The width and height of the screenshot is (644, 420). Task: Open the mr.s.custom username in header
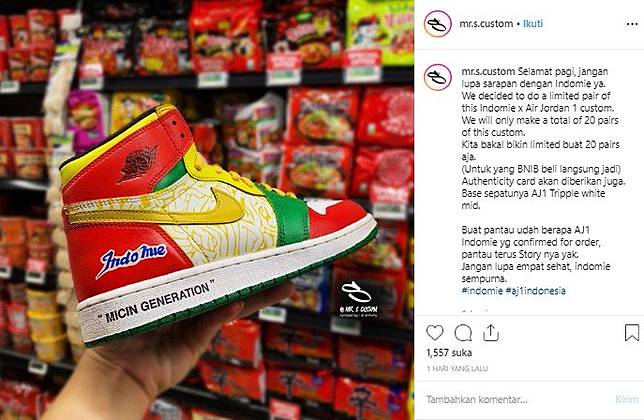(x=486, y=23)
